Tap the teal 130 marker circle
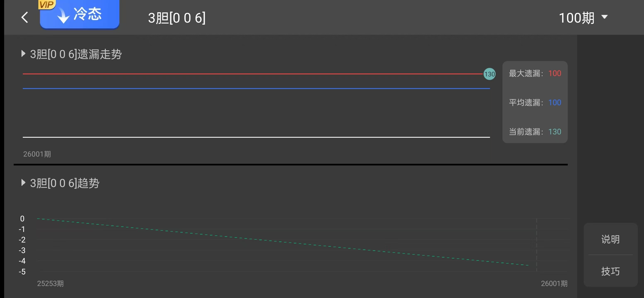The image size is (644, 298). tap(489, 74)
